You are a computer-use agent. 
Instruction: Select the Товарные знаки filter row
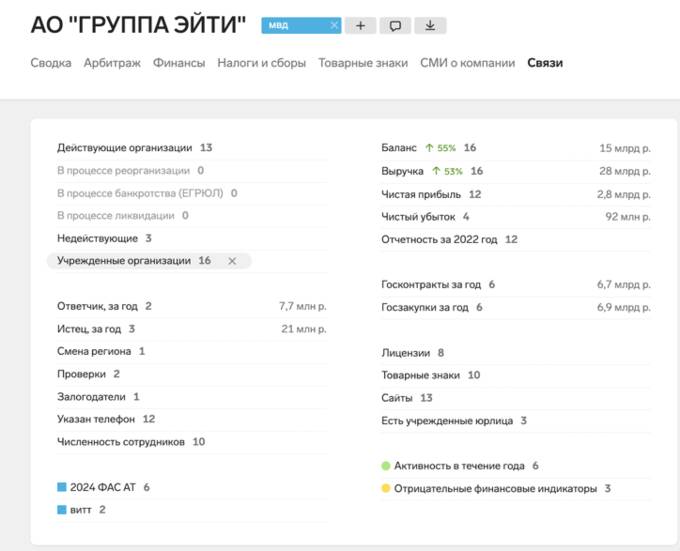(x=516, y=375)
